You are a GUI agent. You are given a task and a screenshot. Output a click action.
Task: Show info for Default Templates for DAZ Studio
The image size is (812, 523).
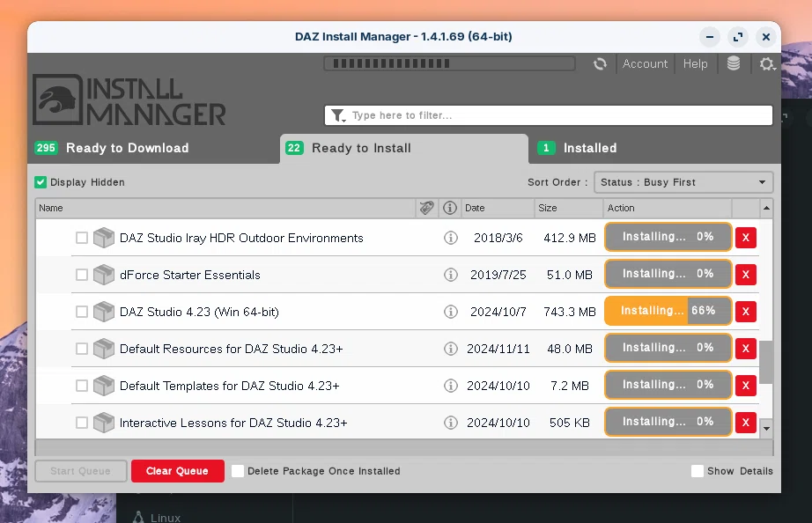[x=451, y=386]
